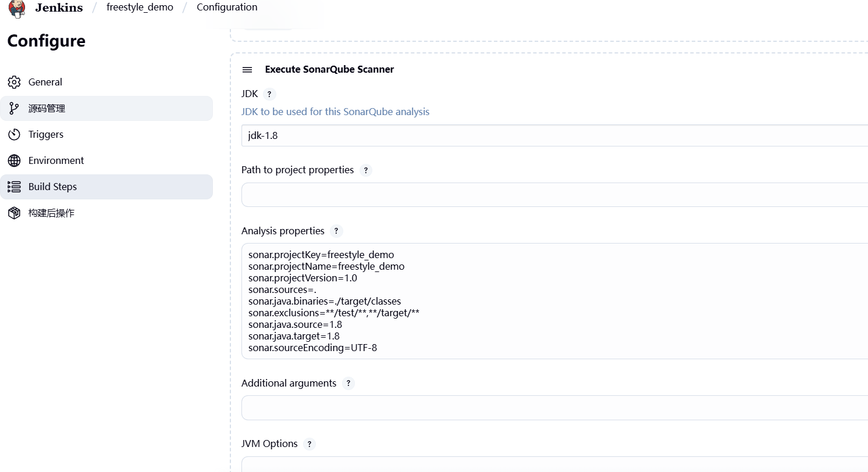Click the Path to project properties input
This screenshot has height=472, width=868.
554,195
